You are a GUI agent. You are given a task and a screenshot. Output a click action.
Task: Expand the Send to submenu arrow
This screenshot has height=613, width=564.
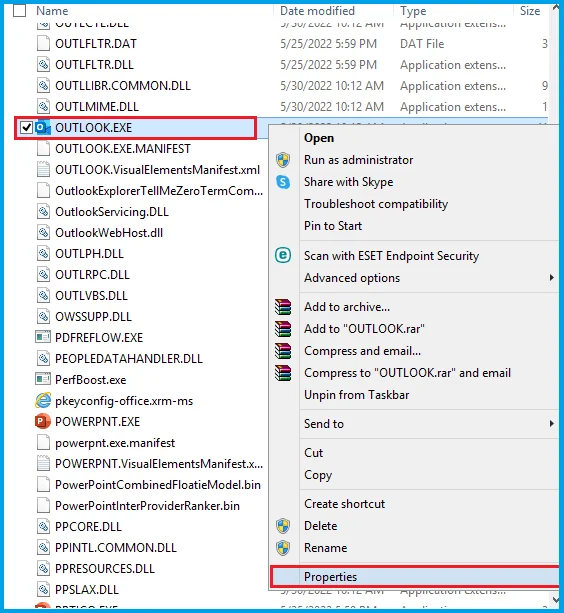click(551, 423)
